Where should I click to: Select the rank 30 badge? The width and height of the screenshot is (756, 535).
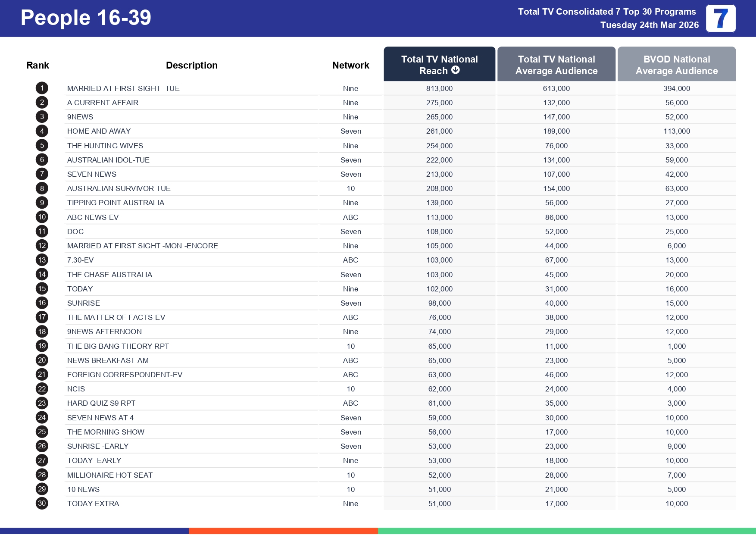[41, 503]
